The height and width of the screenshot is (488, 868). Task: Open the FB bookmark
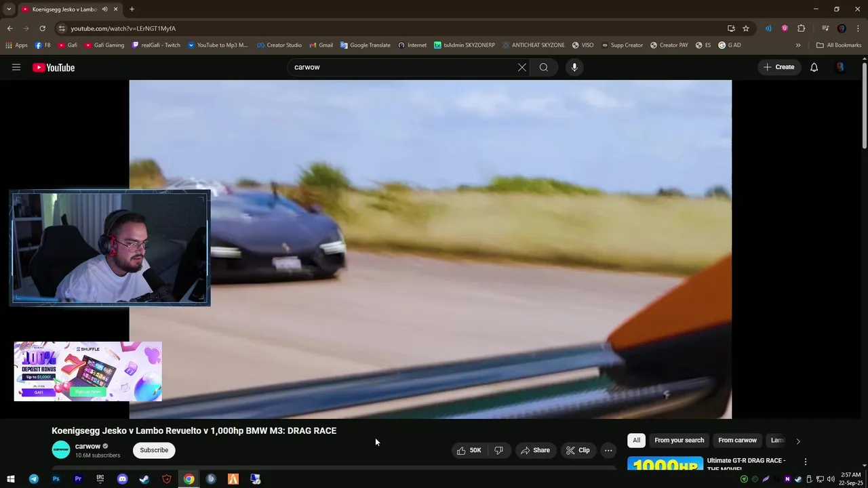point(43,45)
